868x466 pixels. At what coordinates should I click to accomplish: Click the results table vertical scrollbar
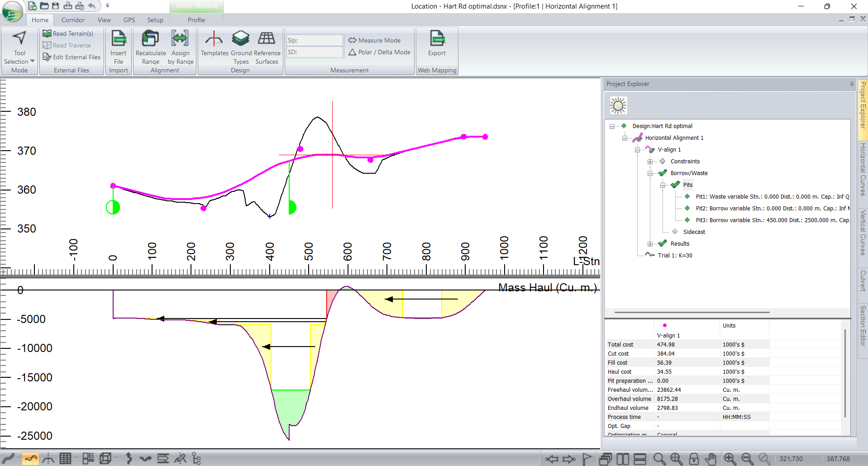point(845,373)
